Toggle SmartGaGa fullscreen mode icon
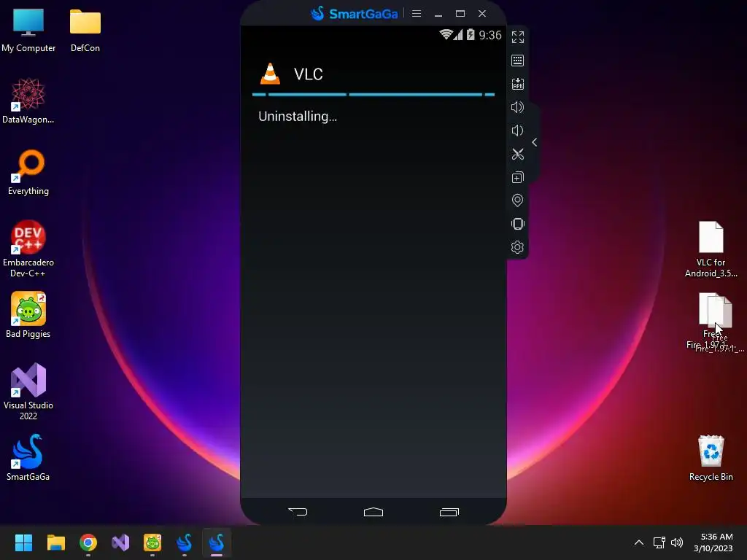The height and width of the screenshot is (560, 747). 517,37
